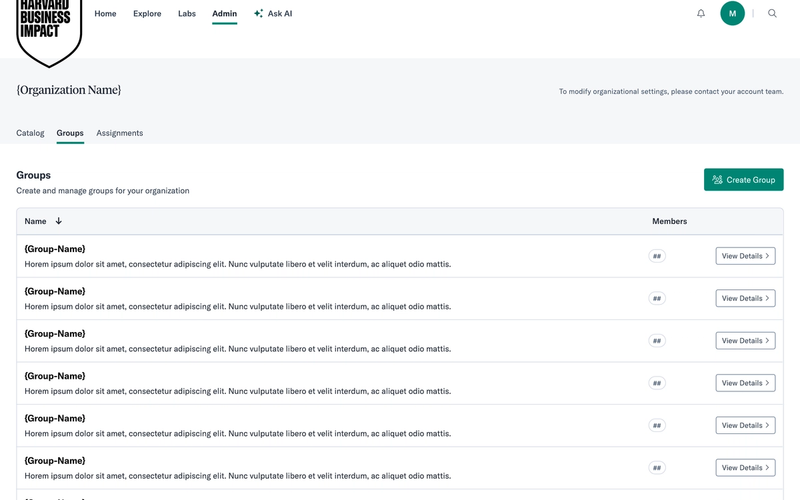View Details for the sixth group row

745,468
